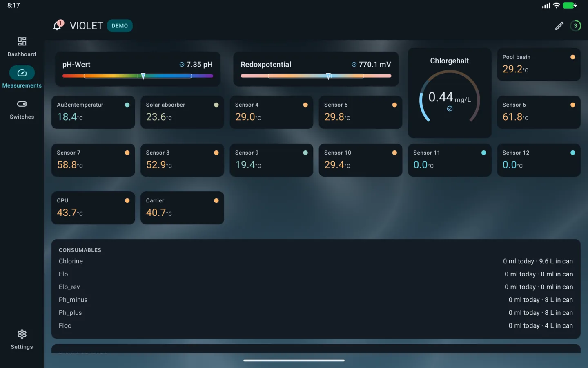Click the 40.7°C Carrier value
This screenshot has width=588, height=368.
[x=159, y=213]
